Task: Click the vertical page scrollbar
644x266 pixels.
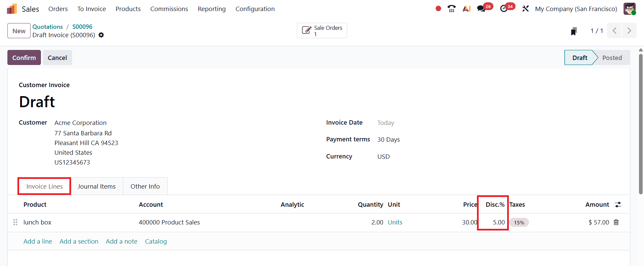Action: pyautogui.click(x=641, y=124)
